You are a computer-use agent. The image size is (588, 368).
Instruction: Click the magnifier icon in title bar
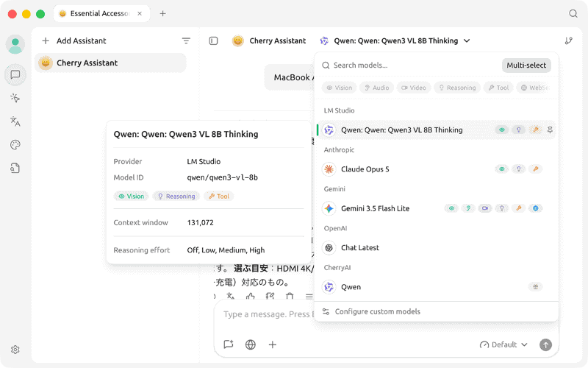coord(573,13)
